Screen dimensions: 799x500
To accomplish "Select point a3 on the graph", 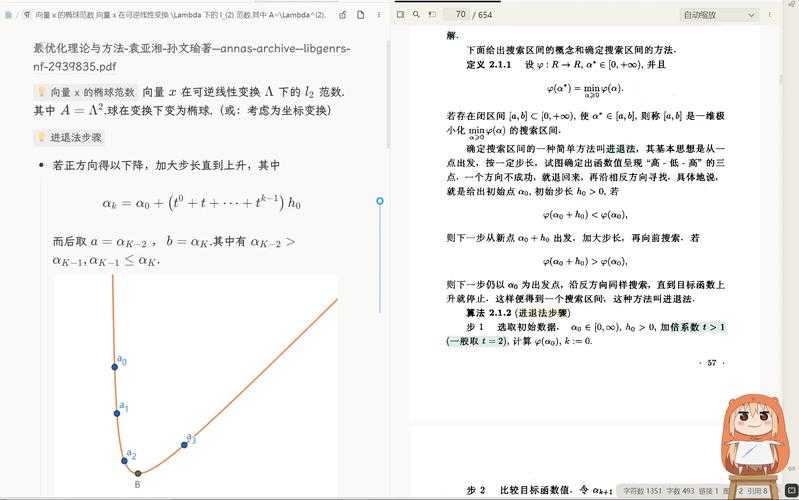I will pos(184,445).
